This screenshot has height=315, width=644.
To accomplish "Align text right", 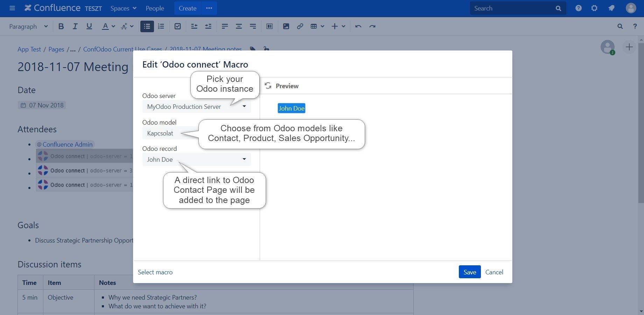I will 253,26.
